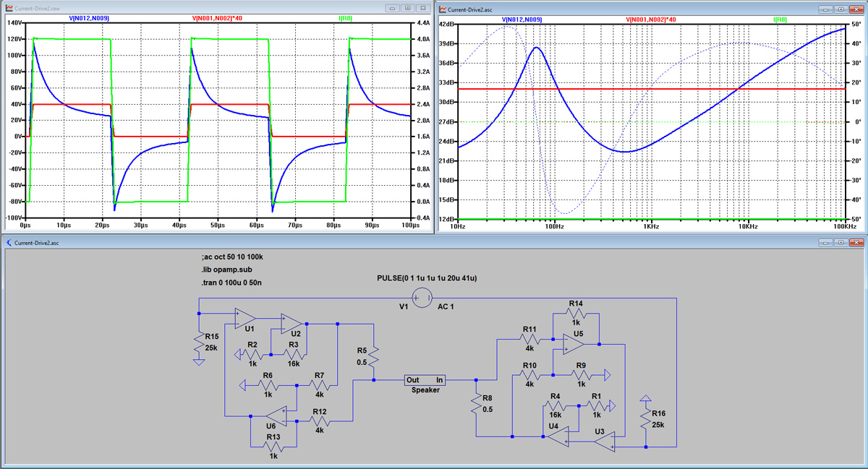Maximize the schematic Current-Drive2.asc window
Image resolution: width=868 pixels, height=469 pixels.
[x=843, y=244]
